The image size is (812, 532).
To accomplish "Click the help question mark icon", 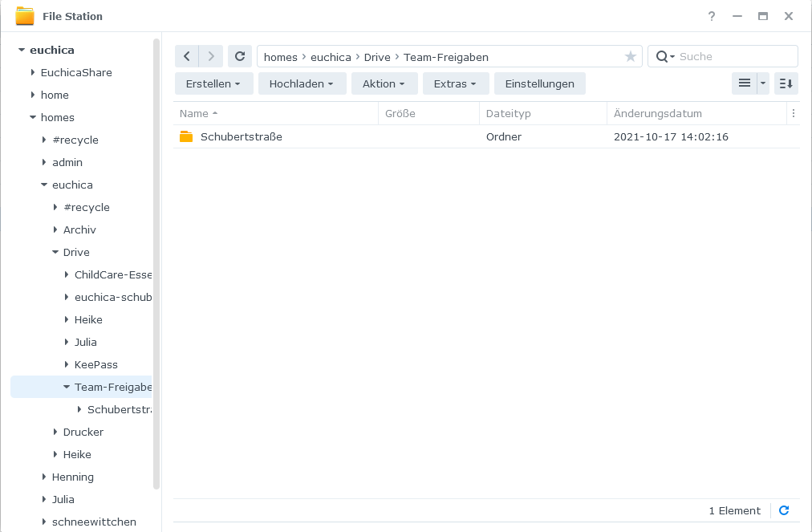I will coord(712,16).
